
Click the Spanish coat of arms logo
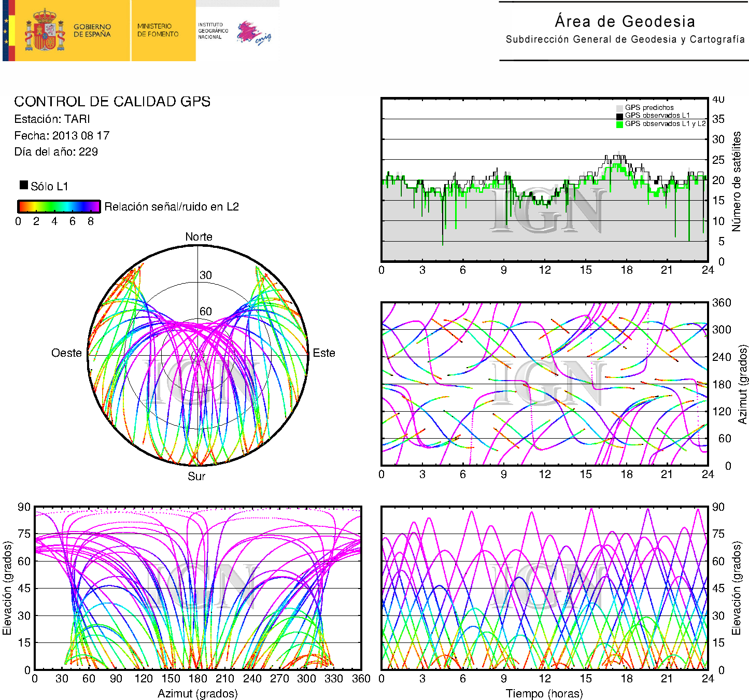45,30
